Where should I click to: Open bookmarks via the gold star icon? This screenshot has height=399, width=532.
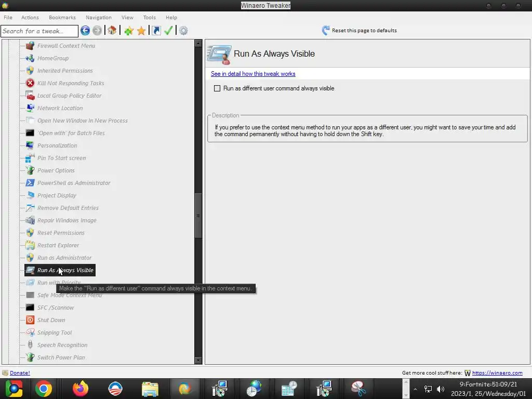click(141, 31)
